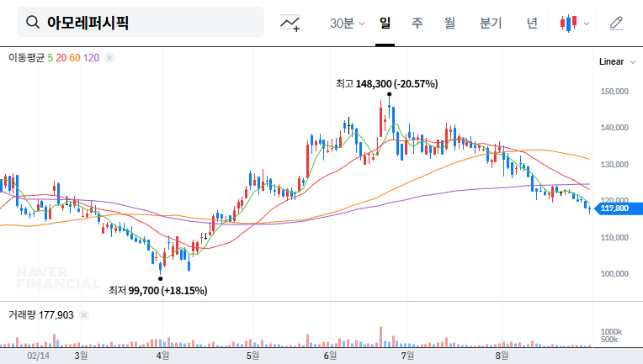Click the 130,000 price axis label

(614, 165)
